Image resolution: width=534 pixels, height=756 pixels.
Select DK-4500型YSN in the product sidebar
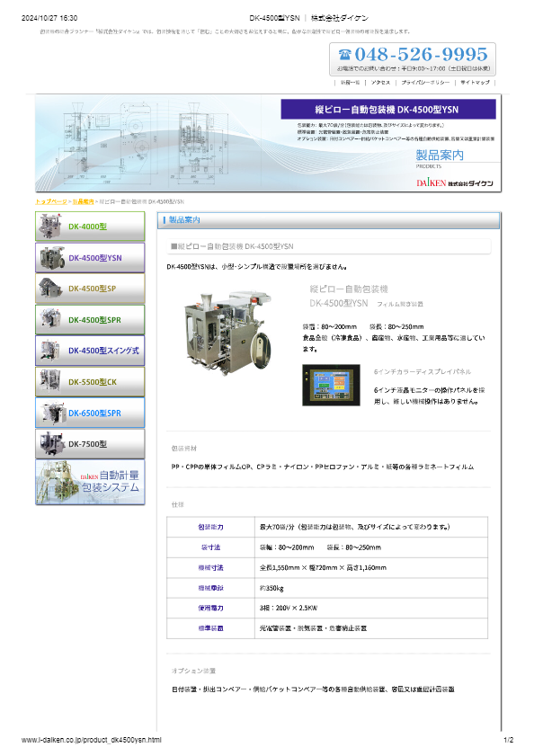[90, 257]
